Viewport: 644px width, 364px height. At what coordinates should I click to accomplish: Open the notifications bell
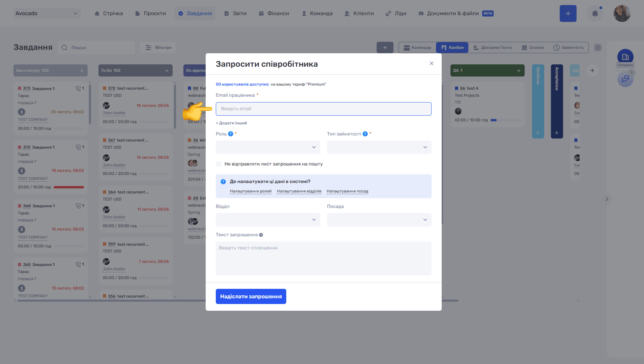[x=595, y=13]
